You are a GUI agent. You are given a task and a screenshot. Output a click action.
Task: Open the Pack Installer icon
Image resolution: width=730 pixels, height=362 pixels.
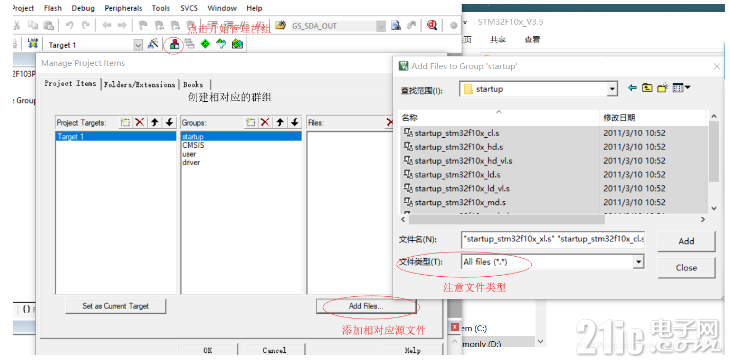tap(237, 44)
